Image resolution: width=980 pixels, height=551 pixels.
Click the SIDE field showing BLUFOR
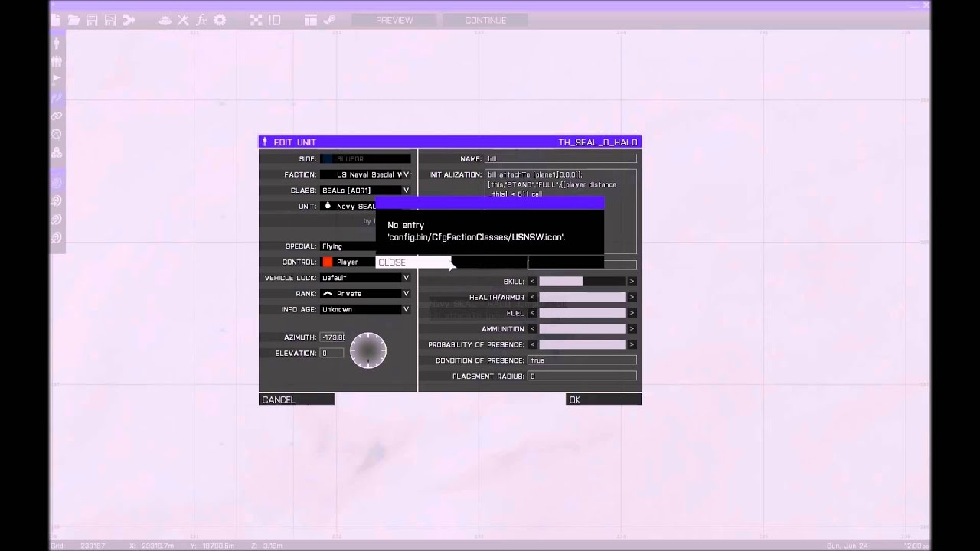(365, 158)
